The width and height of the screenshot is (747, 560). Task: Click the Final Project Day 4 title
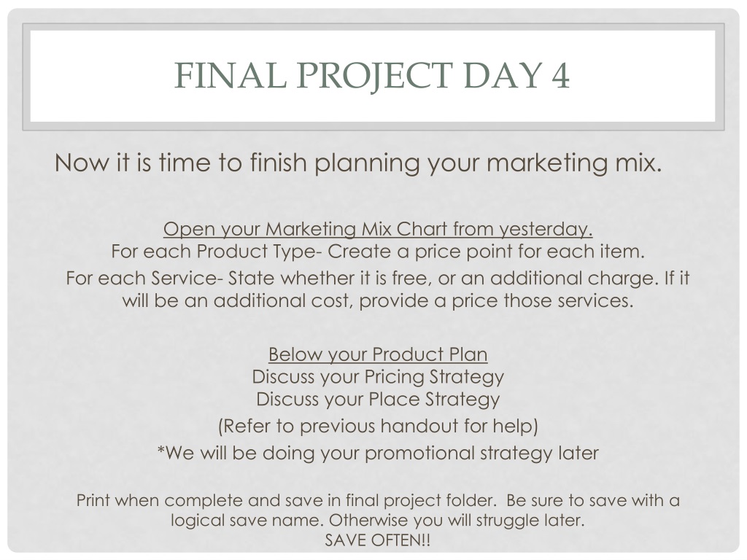[x=372, y=76]
